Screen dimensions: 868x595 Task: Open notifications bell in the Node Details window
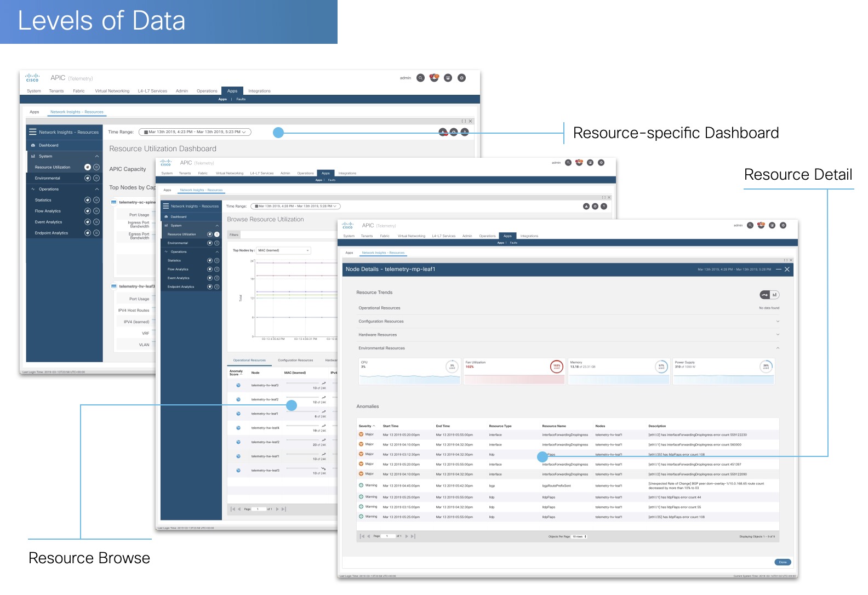tap(761, 225)
